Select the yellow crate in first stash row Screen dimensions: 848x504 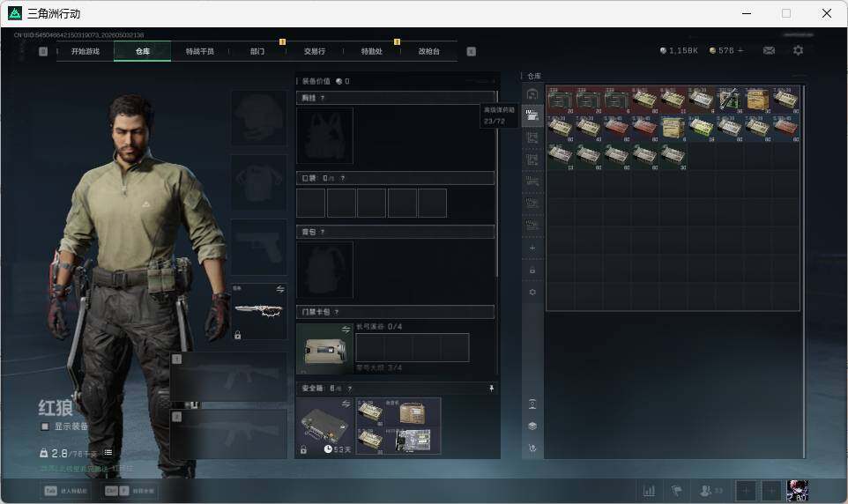757,100
